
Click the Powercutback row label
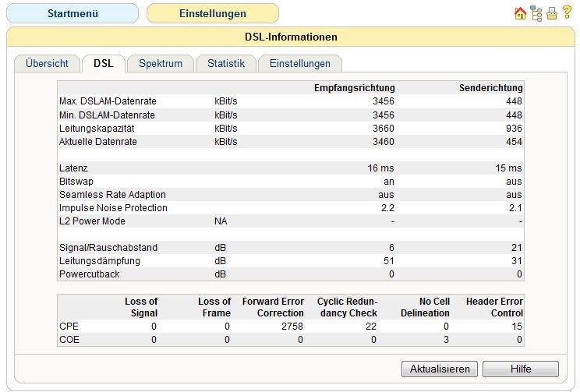click(x=89, y=274)
